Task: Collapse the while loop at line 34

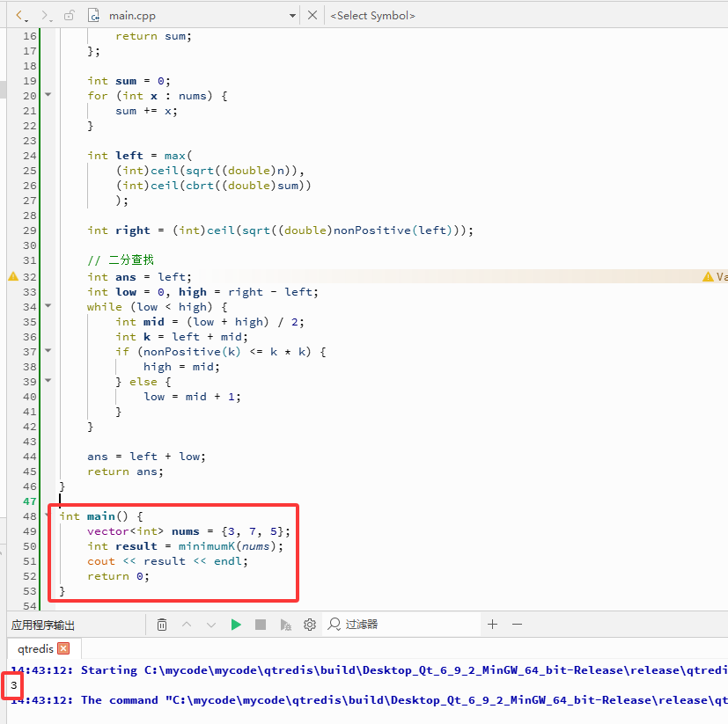Action: pos(48,306)
